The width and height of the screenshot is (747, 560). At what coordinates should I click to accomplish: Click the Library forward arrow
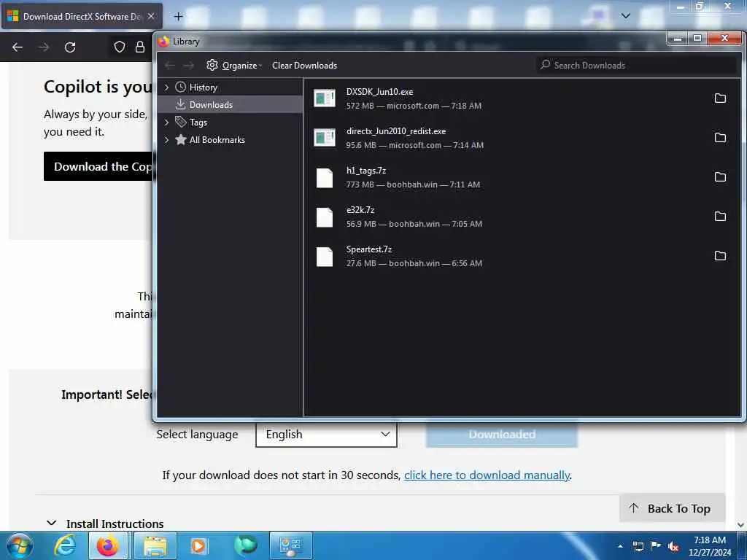coord(189,65)
